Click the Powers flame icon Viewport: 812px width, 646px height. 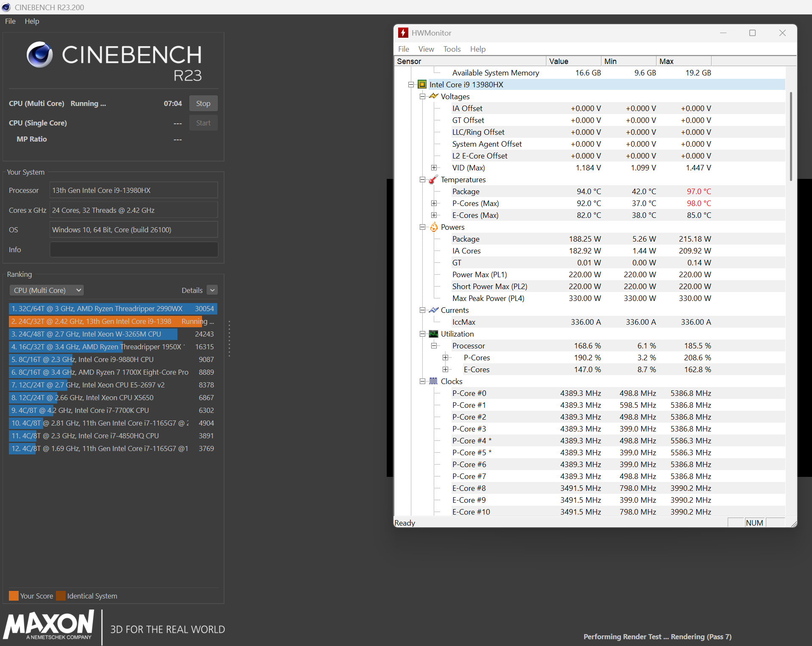pyautogui.click(x=434, y=227)
